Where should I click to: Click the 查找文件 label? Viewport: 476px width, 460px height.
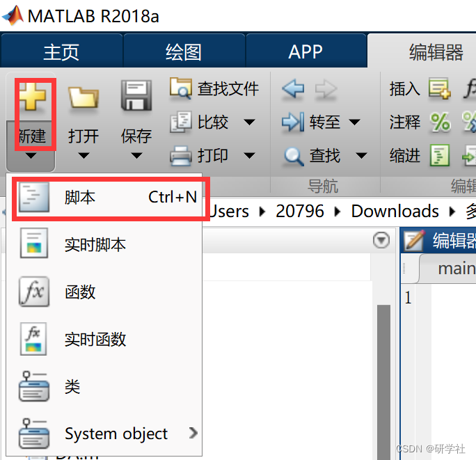point(228,89)
